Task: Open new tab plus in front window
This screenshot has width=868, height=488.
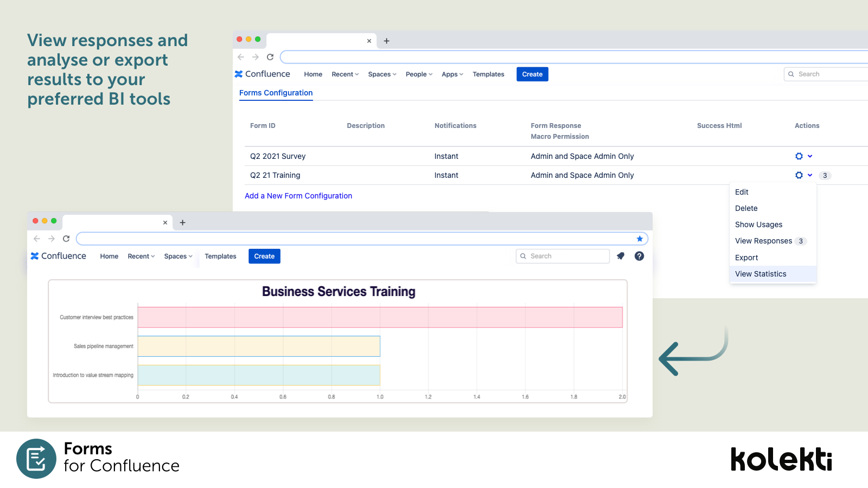Action: coord(183,222)
